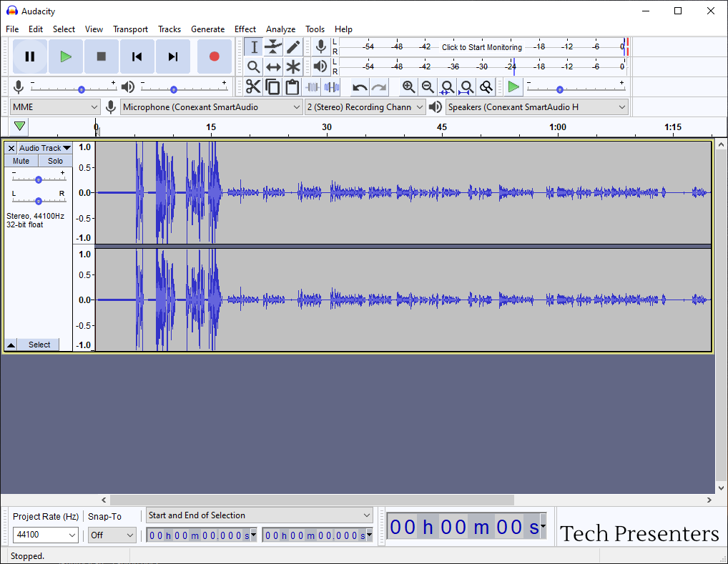Open the Speakers playback device dropdown

(537, 107)
